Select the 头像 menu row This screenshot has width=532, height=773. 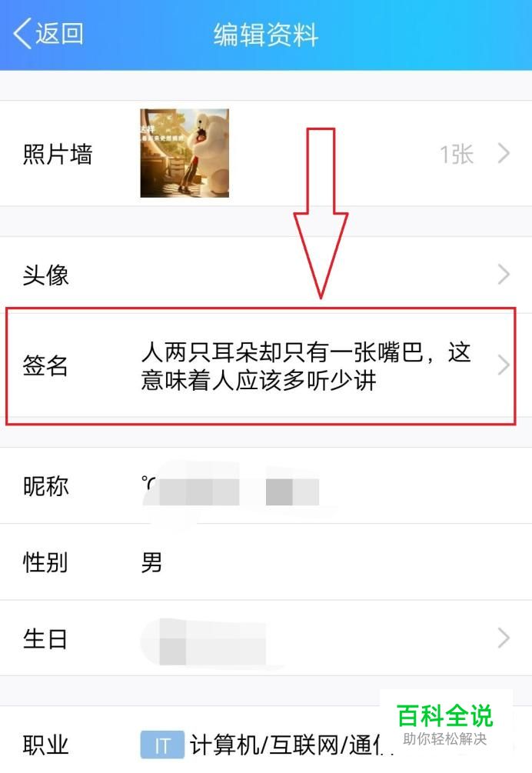(x=266, y=275)
